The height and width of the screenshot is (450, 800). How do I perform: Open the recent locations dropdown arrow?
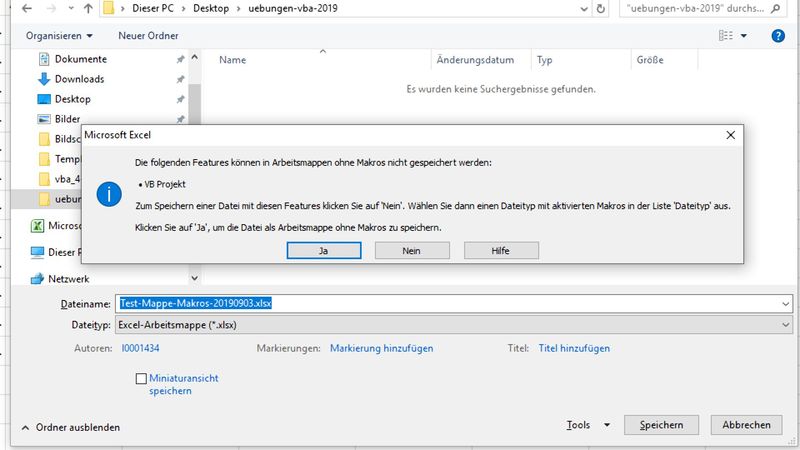pos(71,8)
